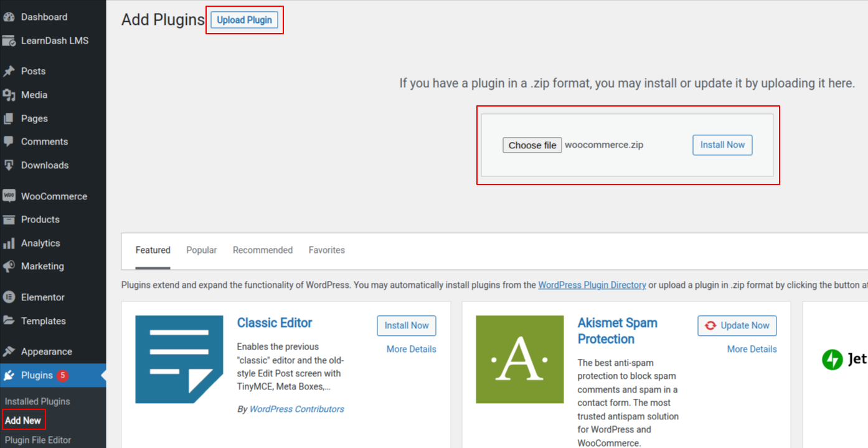The height and width of the screenshot is (448, 868).
Task: Open the Comments section icon
Action: point(9,141)
